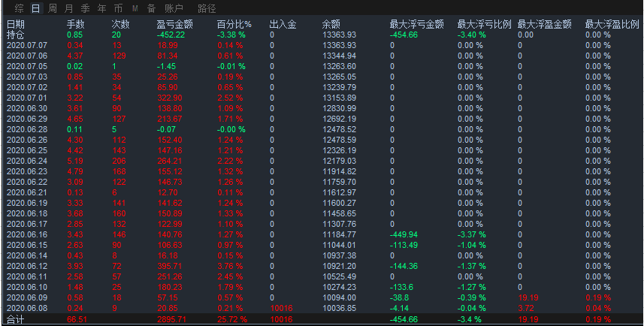Click floating profit ratio 0.04 %
The image size is (644, 326).
point(598,308)
